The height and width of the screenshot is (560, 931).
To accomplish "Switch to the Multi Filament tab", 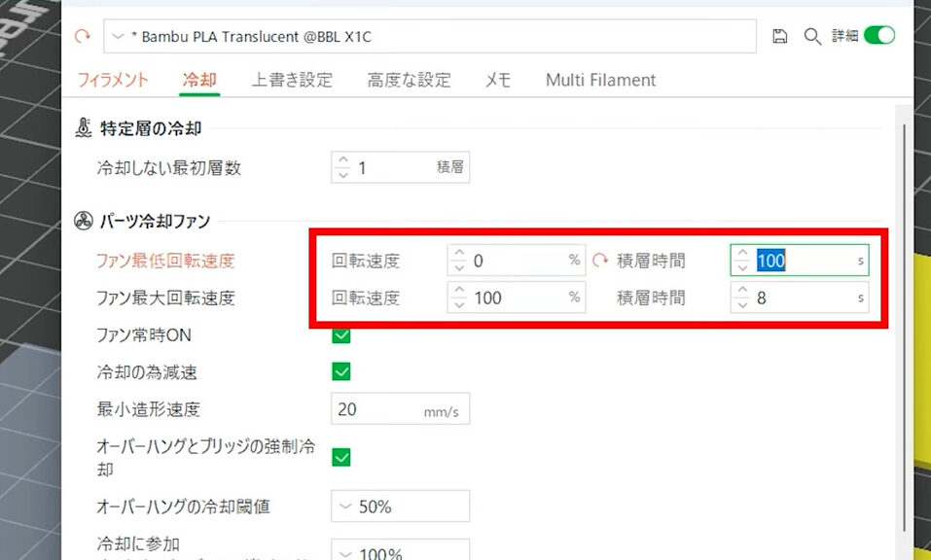I will [600, 81].
